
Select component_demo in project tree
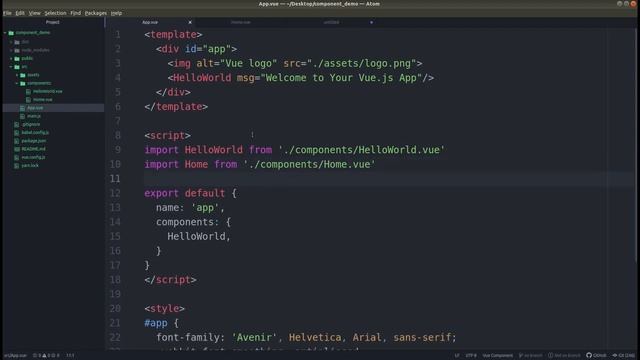tap(33, 33)
